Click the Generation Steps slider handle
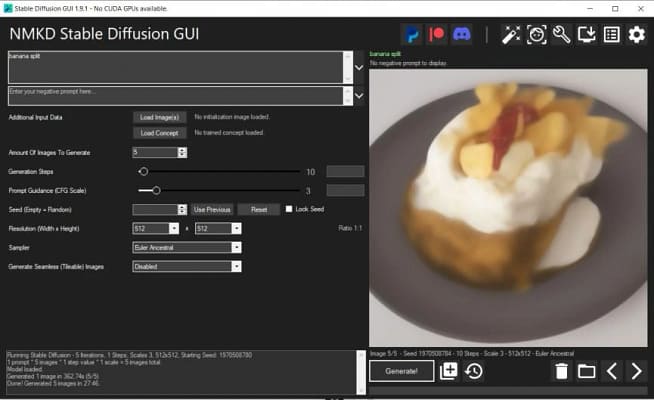Screen dimensions: 654x400 [x=143, y=171]
